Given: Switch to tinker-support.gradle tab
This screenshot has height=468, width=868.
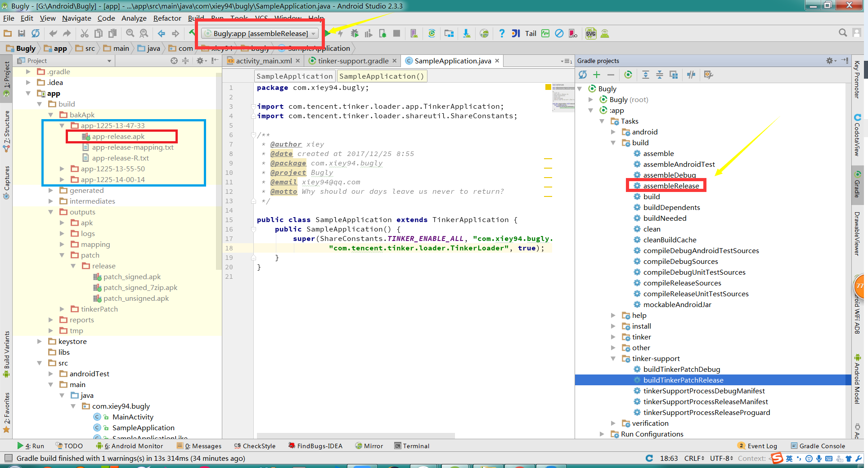Looking at the screenshot, I should pyautogui.click(x=353, y=61).
